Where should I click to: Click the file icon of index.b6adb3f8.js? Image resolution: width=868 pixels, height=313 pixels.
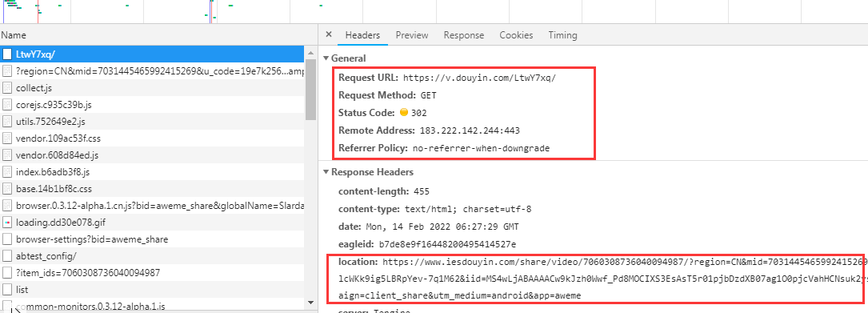[7, 172]
